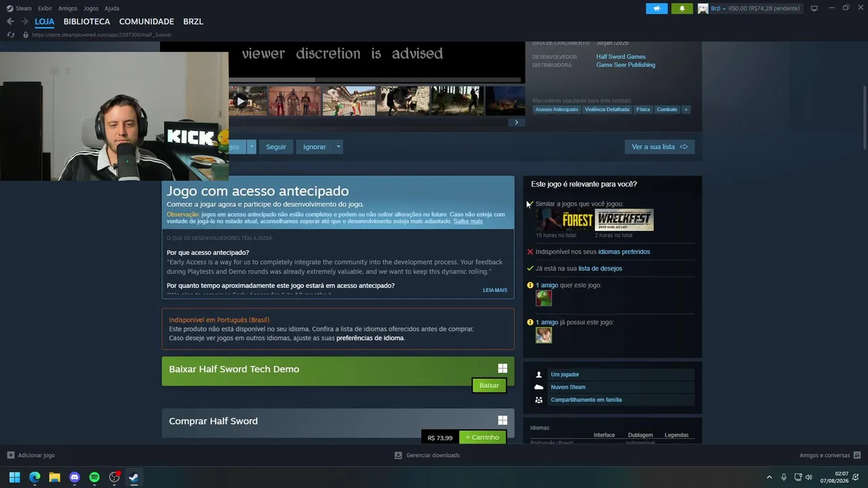Click the microphone icon in system tray

click(x=784, y=477)
